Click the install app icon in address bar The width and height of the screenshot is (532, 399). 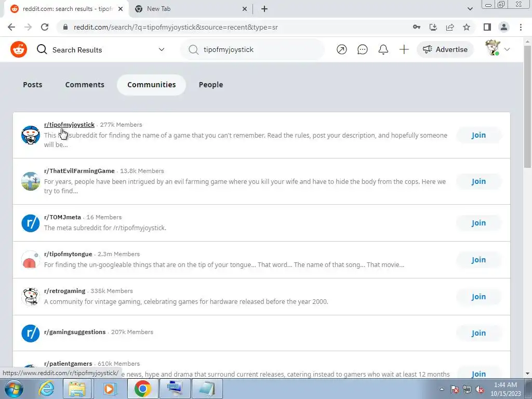tap(433, 27)
